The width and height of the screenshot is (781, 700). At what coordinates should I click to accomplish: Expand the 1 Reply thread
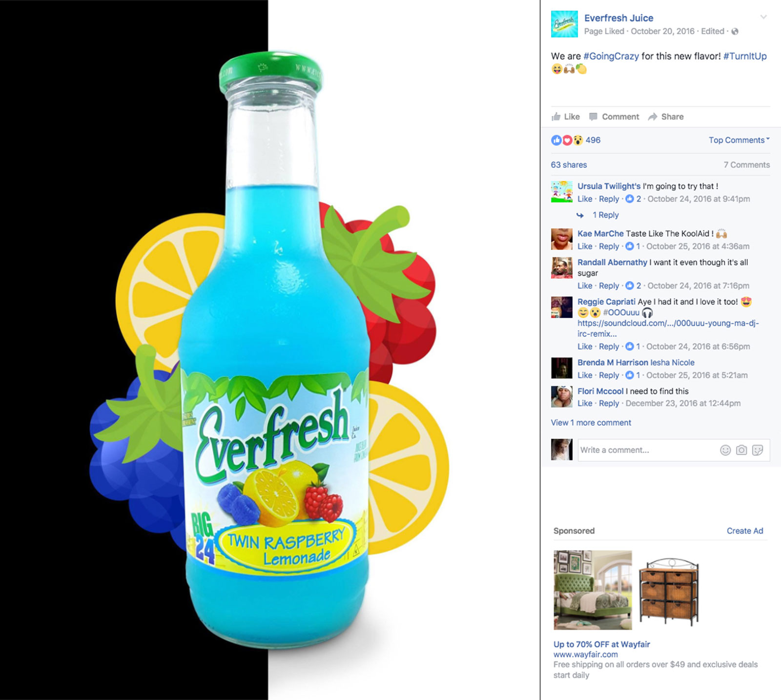[x=605, y=215]
